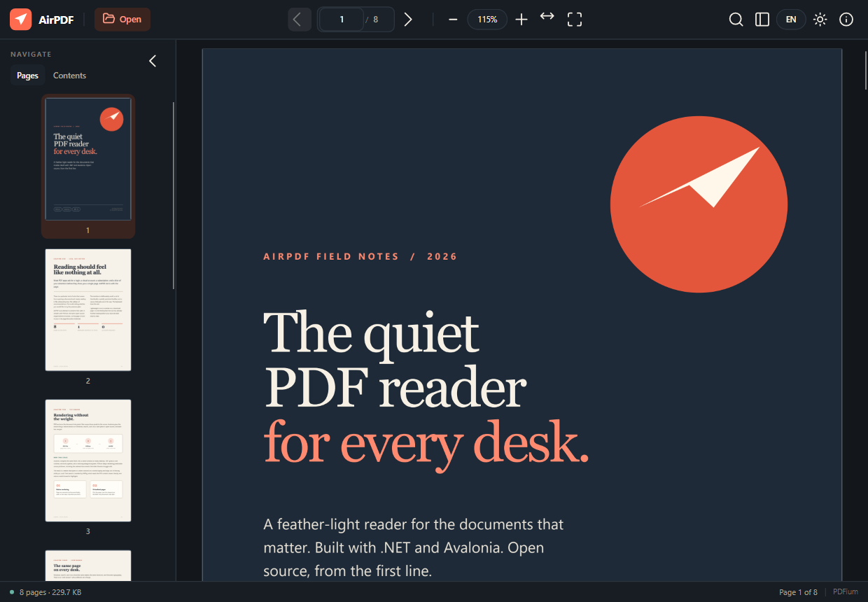Click the document vertical scrollbar
The width and height of the screenshot is (868, 602).
(x=865, y=70)
